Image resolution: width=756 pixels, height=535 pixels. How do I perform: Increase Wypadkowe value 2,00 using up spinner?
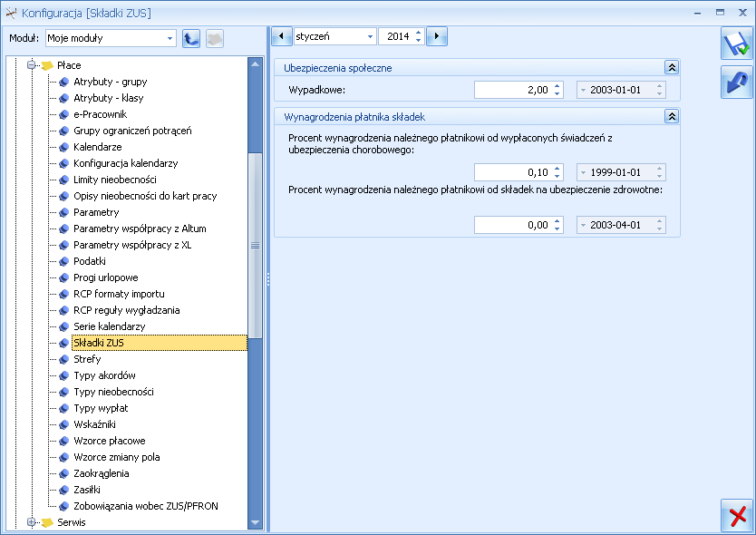coord(557,86)
